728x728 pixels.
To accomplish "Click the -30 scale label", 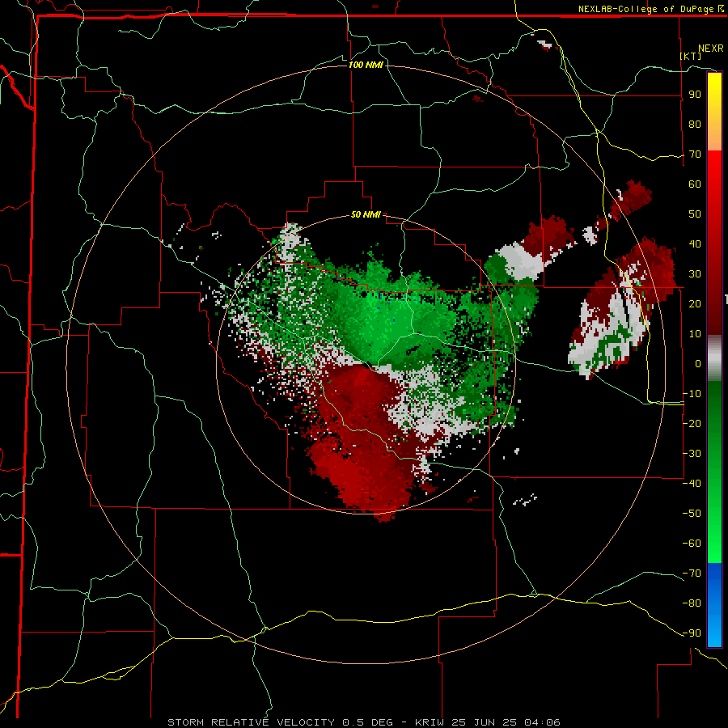I will pyautogui.click(x=692, y=454).
